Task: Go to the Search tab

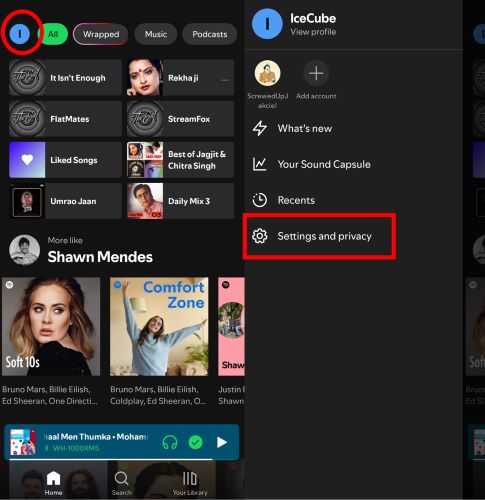Action: (121, 483)
